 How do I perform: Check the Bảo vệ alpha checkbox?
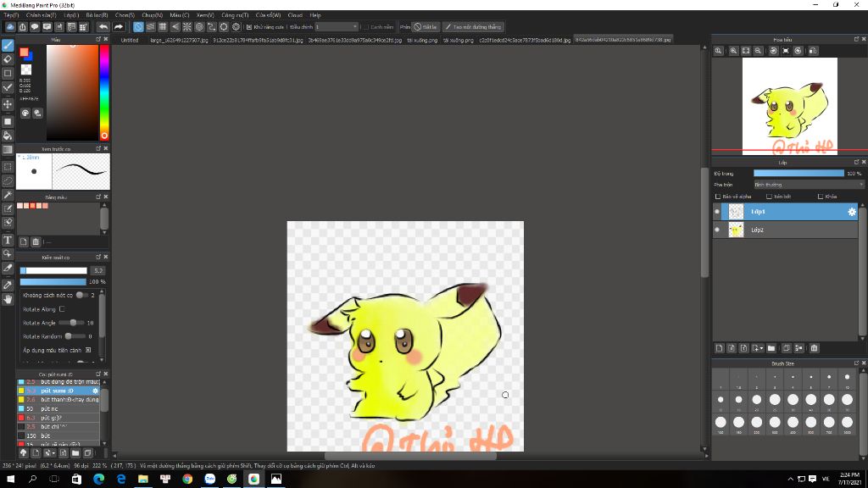pos(718,197)
